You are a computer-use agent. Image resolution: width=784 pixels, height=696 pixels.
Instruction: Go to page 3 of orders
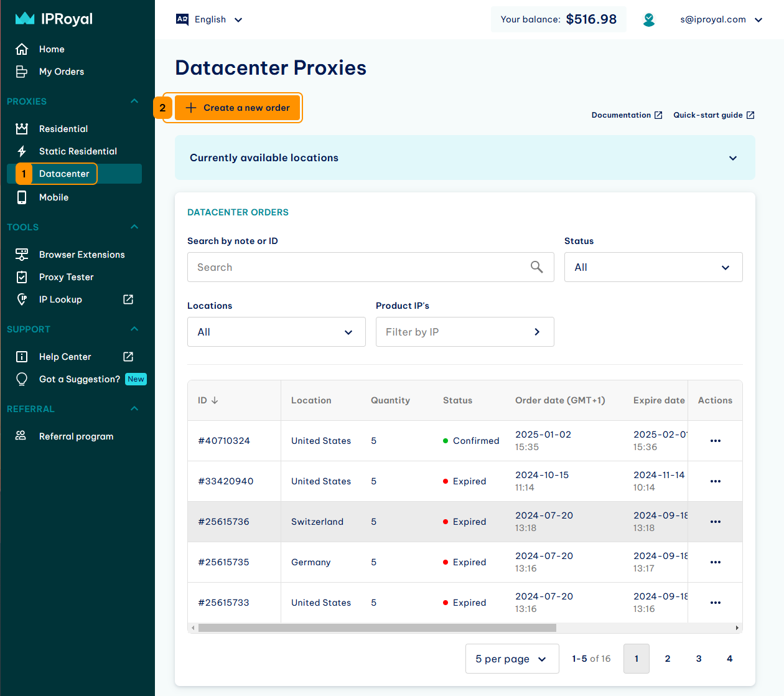tap(699, 659)
